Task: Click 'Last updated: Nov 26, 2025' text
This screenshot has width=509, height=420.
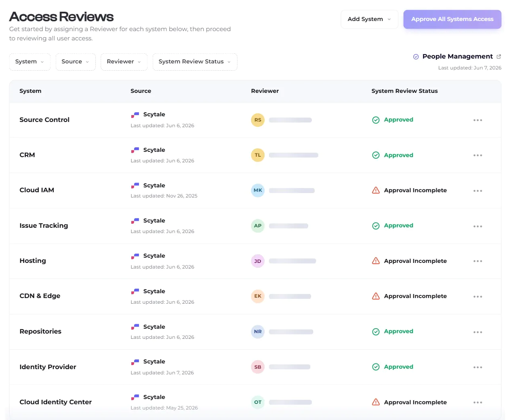Action: [x=164, y=196]
